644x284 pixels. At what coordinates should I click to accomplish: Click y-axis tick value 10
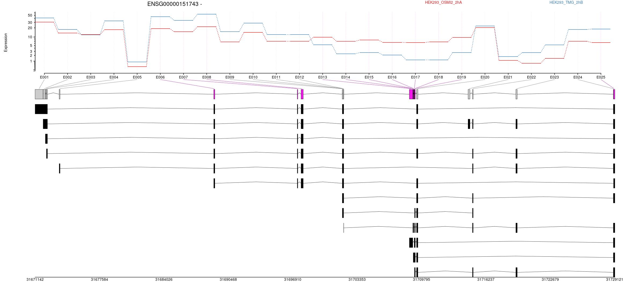pos(30,37)
